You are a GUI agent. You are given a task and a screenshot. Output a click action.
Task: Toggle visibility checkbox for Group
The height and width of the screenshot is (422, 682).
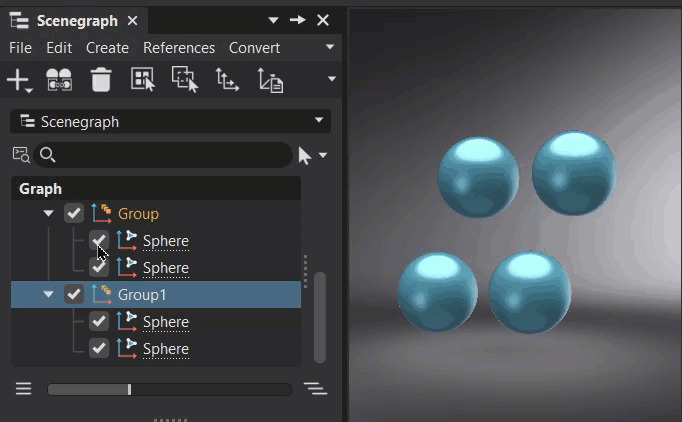74,213
